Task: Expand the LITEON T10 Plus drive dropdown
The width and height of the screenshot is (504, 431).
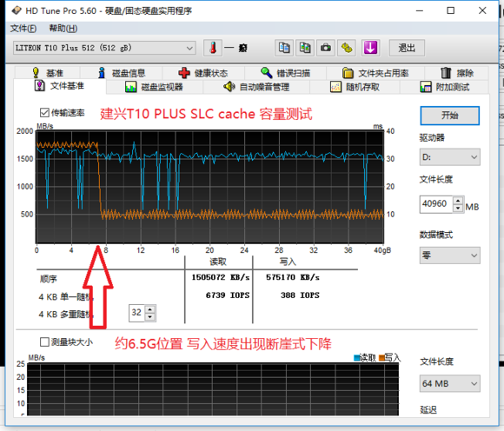Action: (x=104, y=48)
